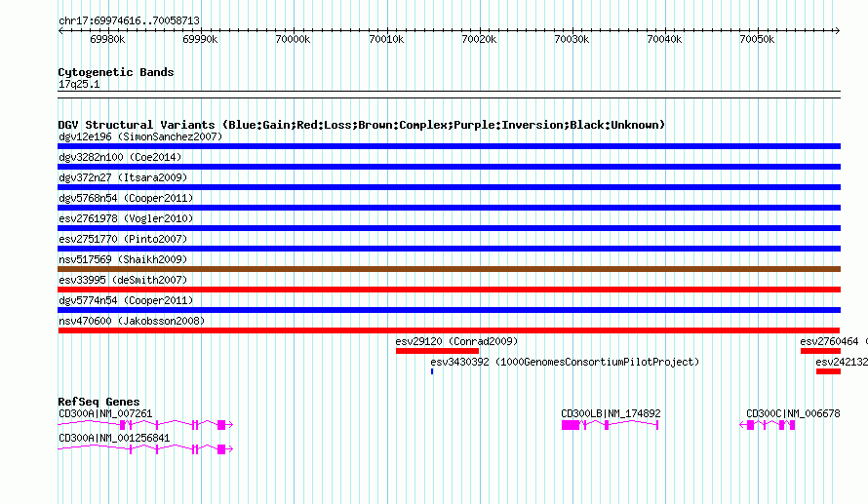
Task: Open the dgv3282n100 (Coe2014) variant label
Action: 120,157
